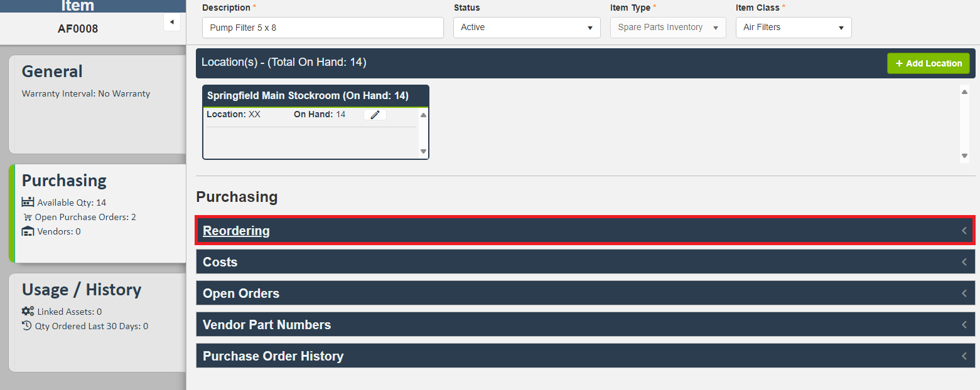Click the Qty Ordered history clock icon
Viewport: 980px width, 390px height.
click(x=26, y=326)
